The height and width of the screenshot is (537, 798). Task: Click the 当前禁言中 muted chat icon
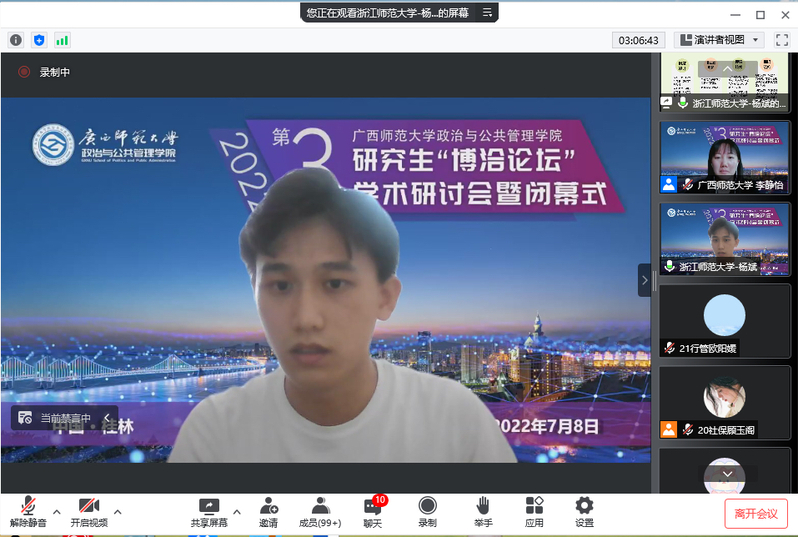pyautogui.click(x=25, y=418)
